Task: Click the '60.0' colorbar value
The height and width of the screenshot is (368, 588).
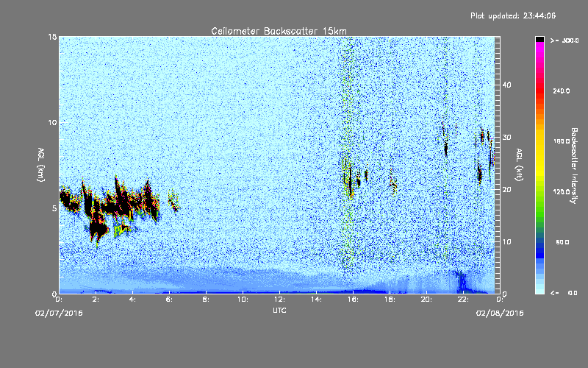Action: pyautogui.click(x=562, y=242)
